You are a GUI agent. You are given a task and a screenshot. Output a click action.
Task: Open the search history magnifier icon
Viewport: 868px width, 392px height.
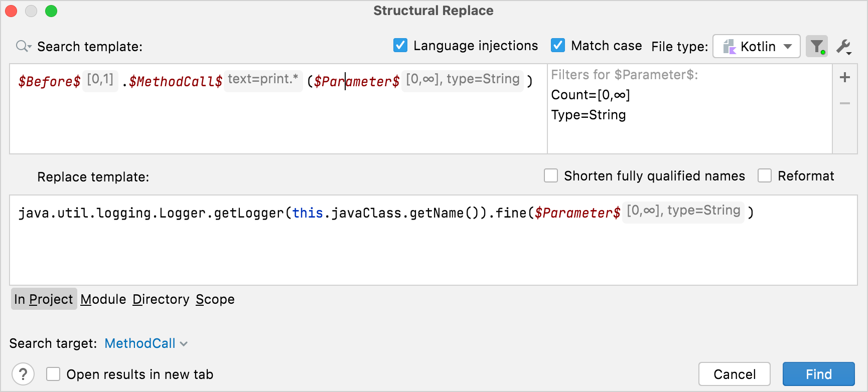23,47
